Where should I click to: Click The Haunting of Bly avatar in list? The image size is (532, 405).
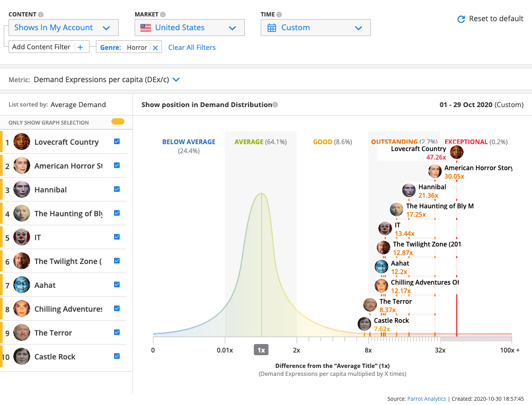22,213
